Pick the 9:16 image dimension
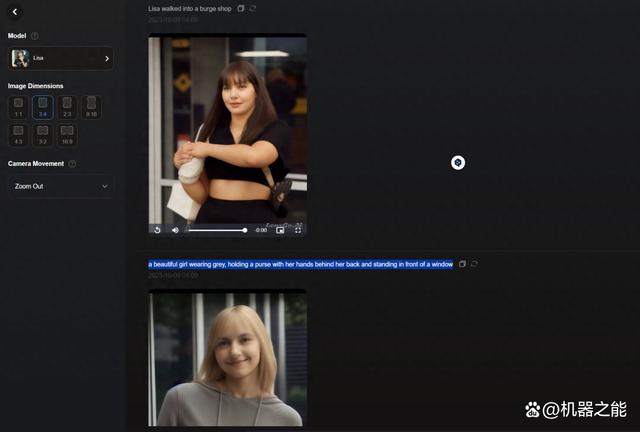Viewport: 640px width, 432px height. click(x=91, y=106)
